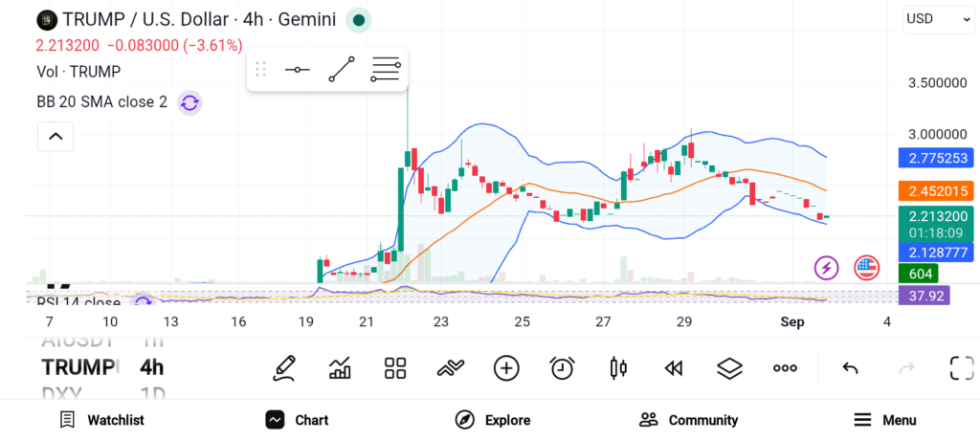Open more options three-dots icon
This screenshot has height=441, width=980.
tap(785, 368)
